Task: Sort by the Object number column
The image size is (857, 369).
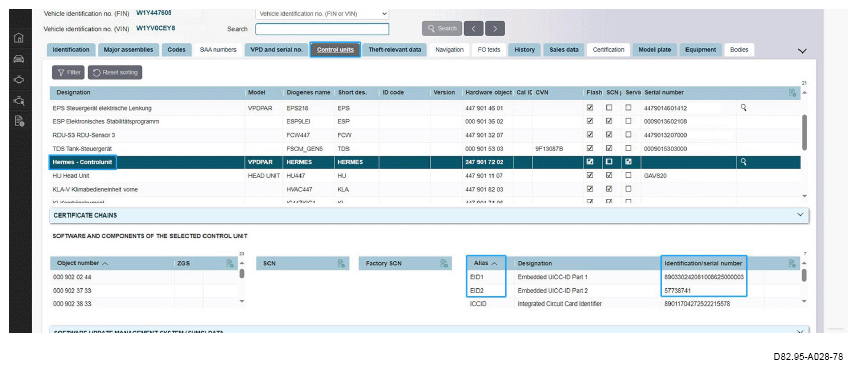Action: pos(82,263)
